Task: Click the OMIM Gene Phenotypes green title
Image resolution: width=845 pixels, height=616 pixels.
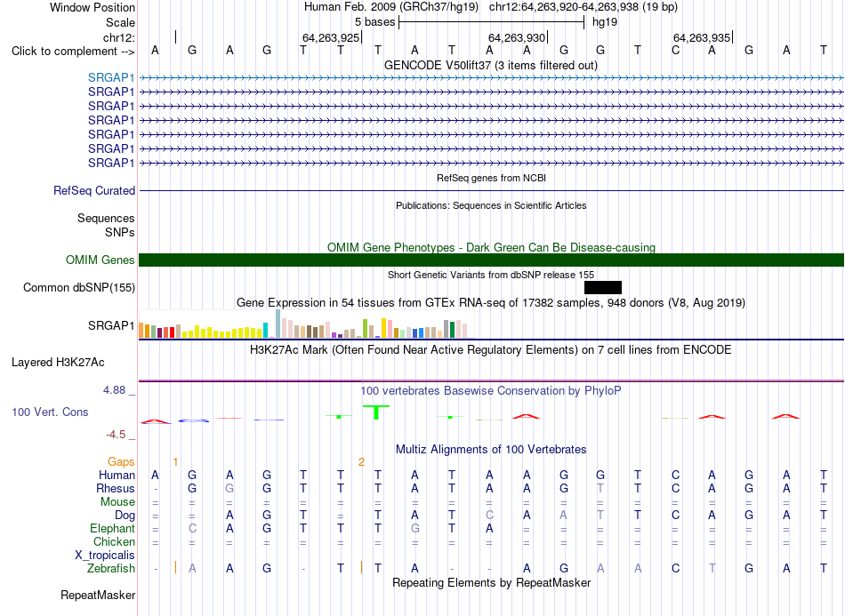Action: point(491,248)
